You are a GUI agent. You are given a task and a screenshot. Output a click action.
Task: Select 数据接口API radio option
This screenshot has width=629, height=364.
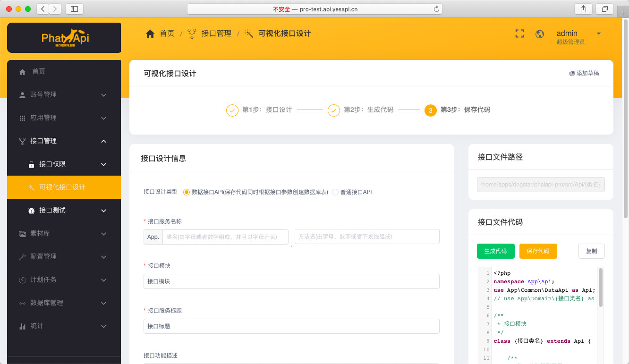click(187, 192)
